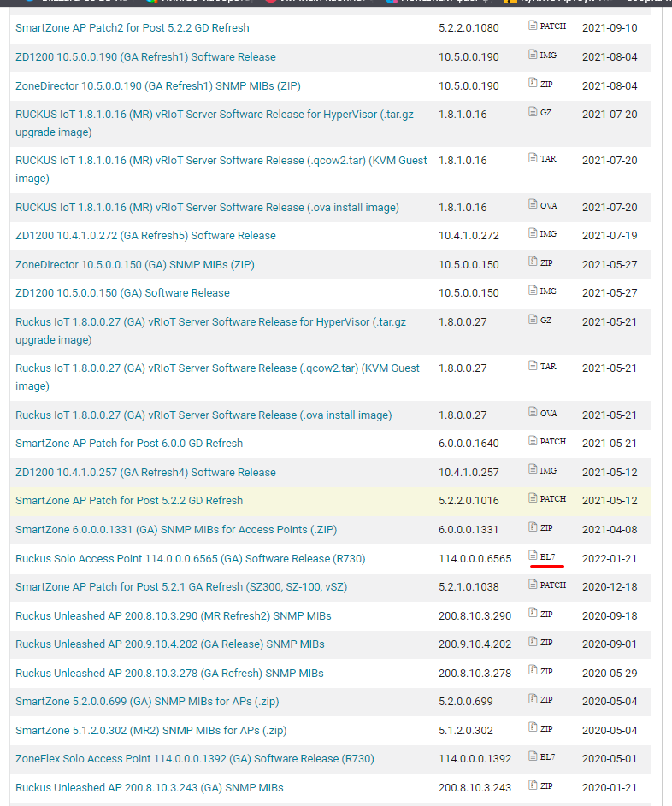Select date 2021-09-10
The height and width of the screenshot is (806, 672).
tap(610, 27)
